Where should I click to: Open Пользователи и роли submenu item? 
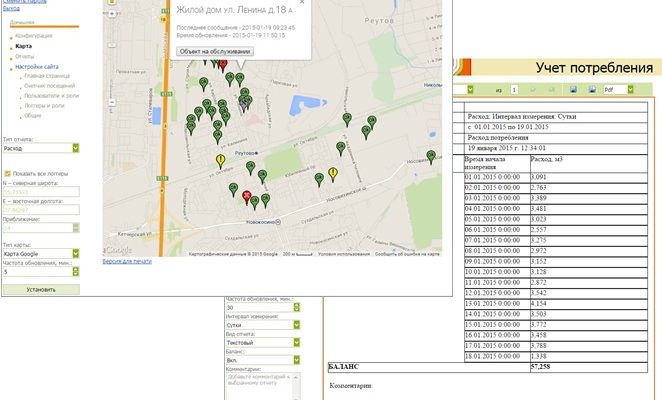click(x=52, y=96)
